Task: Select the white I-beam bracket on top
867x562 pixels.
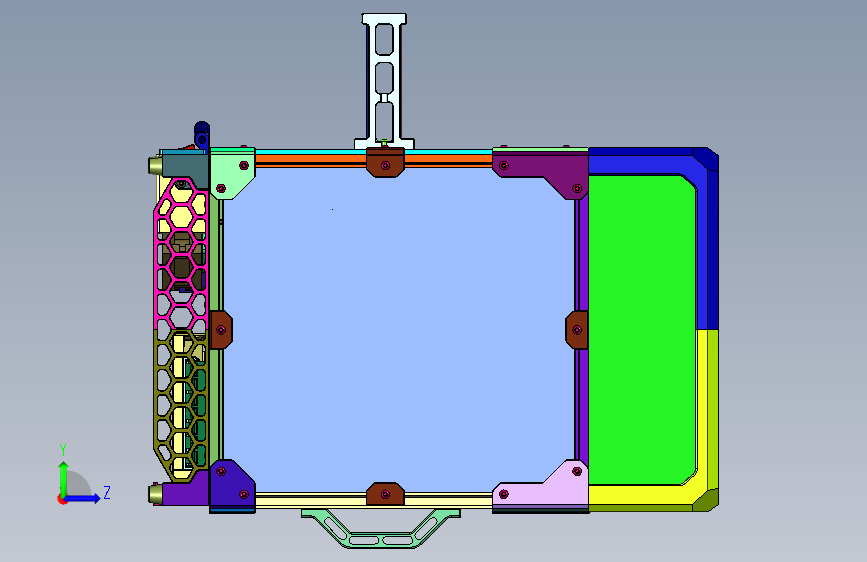Action: pos(384,81)
